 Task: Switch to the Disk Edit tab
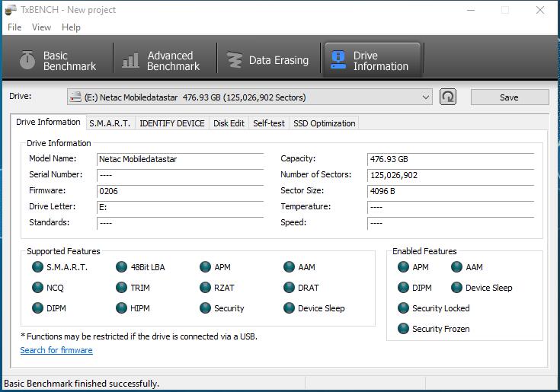coord(229,123)
